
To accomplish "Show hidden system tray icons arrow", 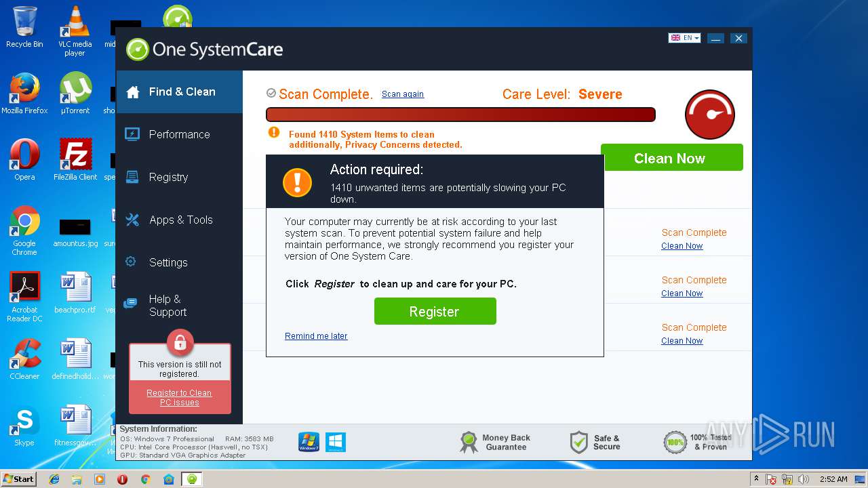I will (756, 479).
